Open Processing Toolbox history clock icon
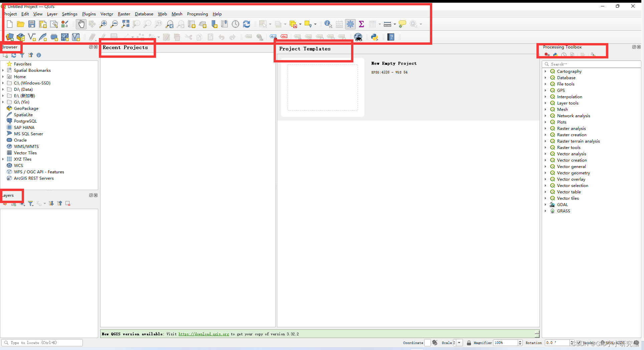Screen dimensions: 644x350 tap(564, 55)
